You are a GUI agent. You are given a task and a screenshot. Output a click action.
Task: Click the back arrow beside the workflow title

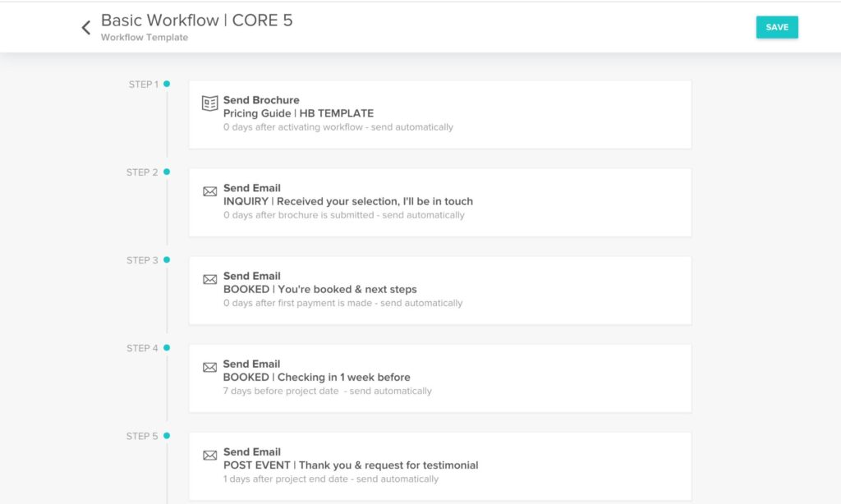click(x=85, y=26)
